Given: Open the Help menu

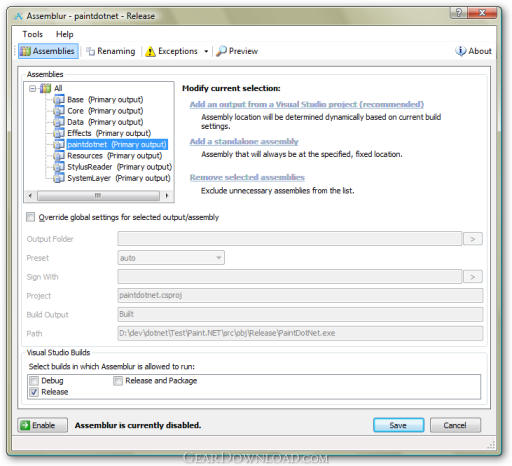Looking at the screenshot, I should [65, 34].
